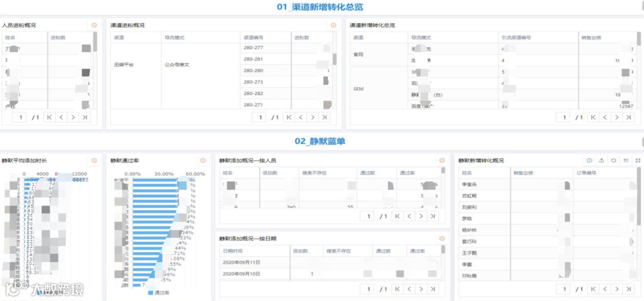Go to last page in 静默新增转化概况 table
This screenshot has height=301, width=644.
coord(628,289)
